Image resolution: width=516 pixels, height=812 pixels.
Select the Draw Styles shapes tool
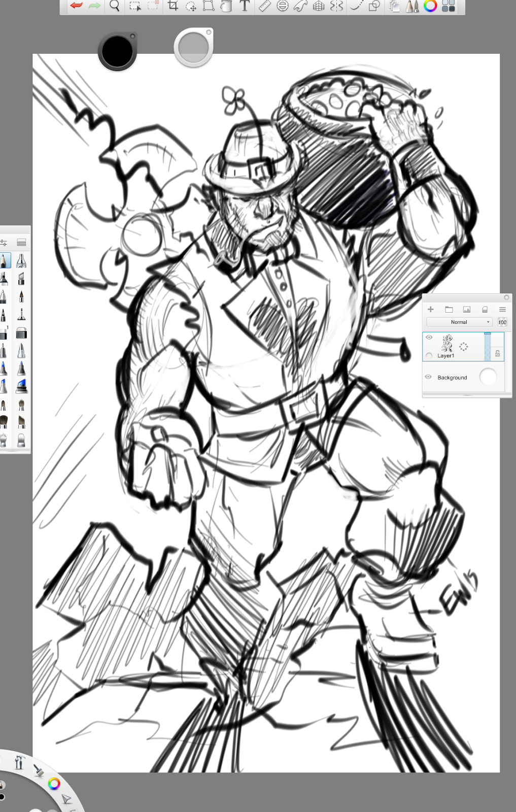374,6
